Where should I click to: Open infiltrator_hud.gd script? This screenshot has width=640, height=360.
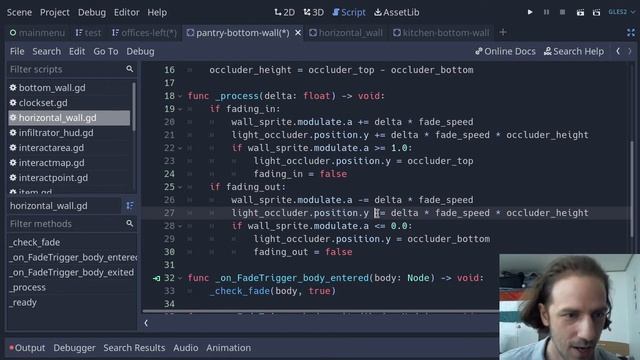(x=69, y=133)
